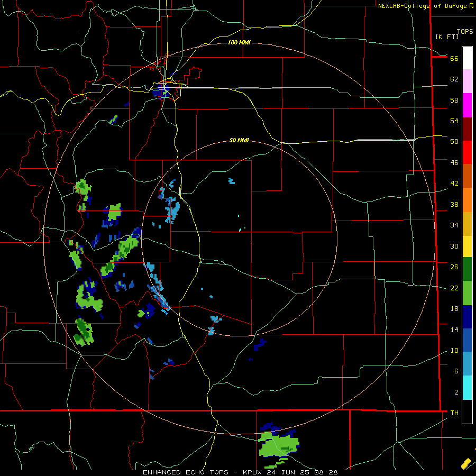Image resolution: width=476 pixels, height=476 pixels.
Task: Click the 100 NMI range ring label
Action: point(239,42)
